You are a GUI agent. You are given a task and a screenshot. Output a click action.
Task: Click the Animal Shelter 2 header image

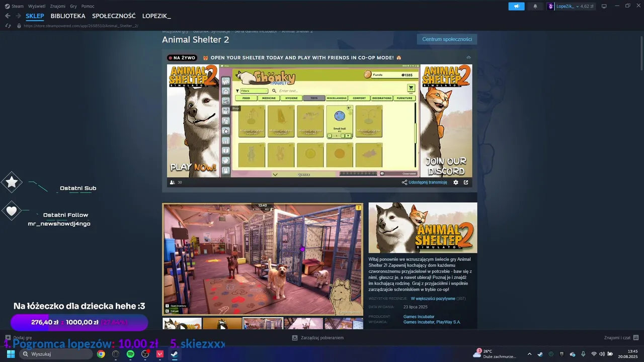(423, 228)
